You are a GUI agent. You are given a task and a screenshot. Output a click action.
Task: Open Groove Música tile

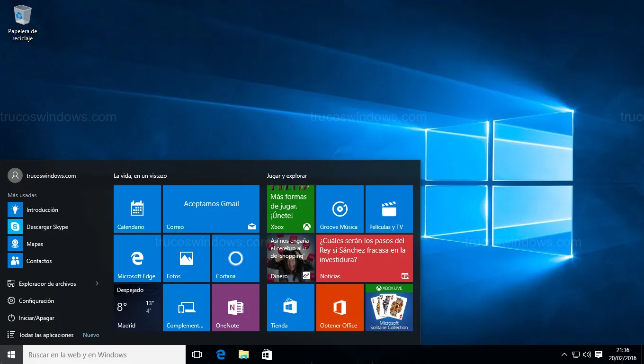340,209
